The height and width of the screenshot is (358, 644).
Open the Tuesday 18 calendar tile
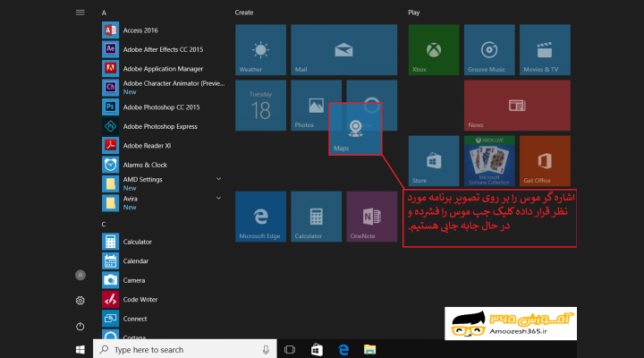pos(260,106)
